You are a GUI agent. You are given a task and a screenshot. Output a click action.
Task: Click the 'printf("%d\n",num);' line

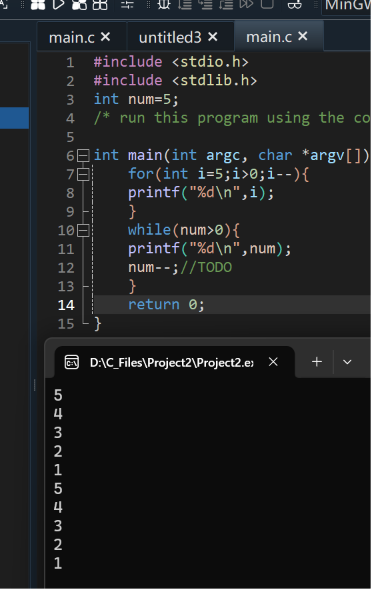pos(210,249)
